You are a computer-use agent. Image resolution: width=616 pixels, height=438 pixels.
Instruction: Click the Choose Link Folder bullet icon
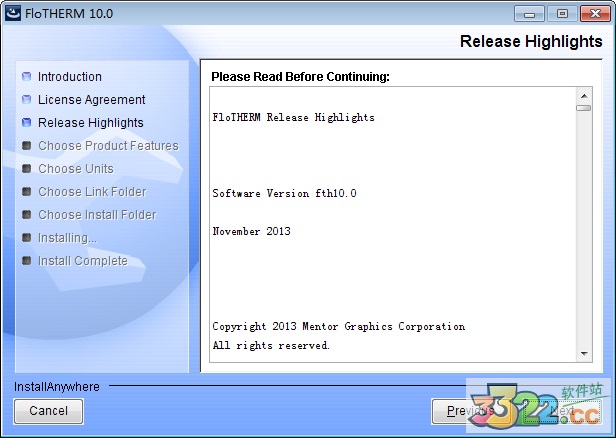26,192
